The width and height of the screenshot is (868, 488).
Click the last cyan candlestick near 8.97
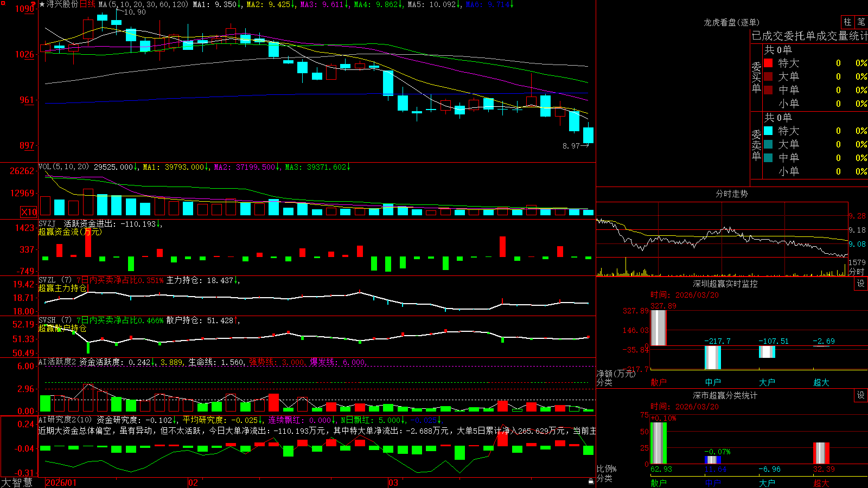tap(588, 135)
